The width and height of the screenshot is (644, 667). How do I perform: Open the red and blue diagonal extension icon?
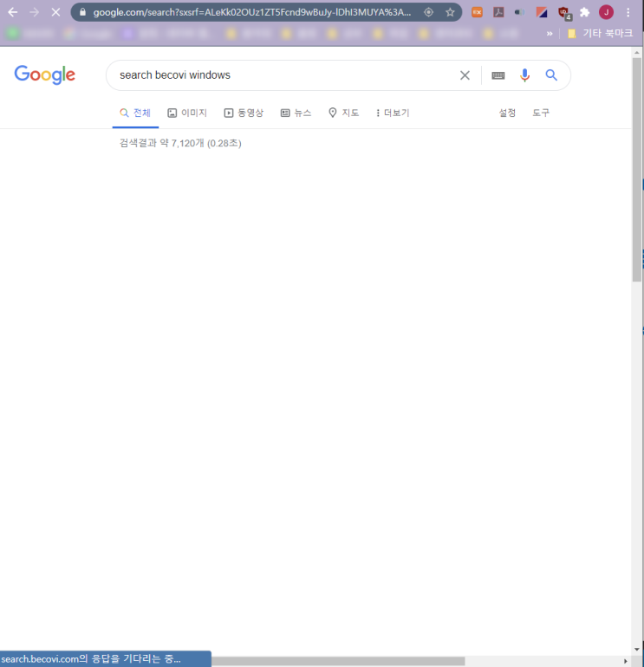pos(542,12)
